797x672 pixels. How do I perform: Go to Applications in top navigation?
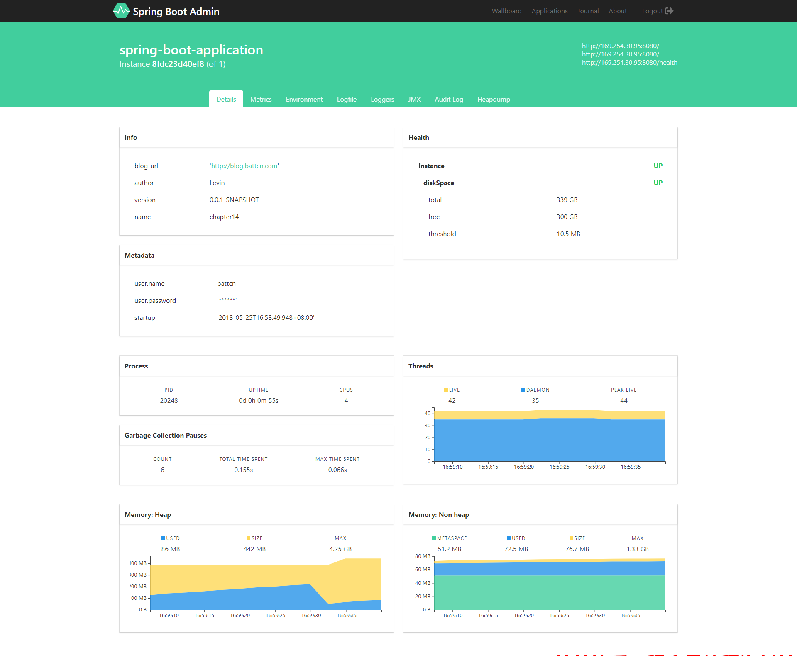(550, 11)
